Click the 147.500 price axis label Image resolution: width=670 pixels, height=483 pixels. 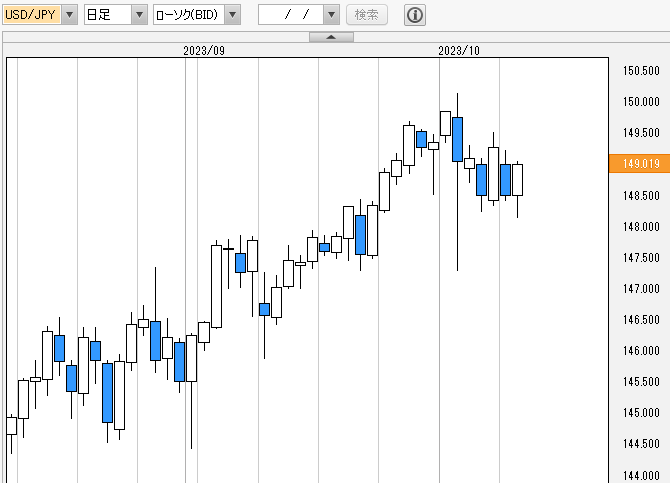(x=641, y=258)
